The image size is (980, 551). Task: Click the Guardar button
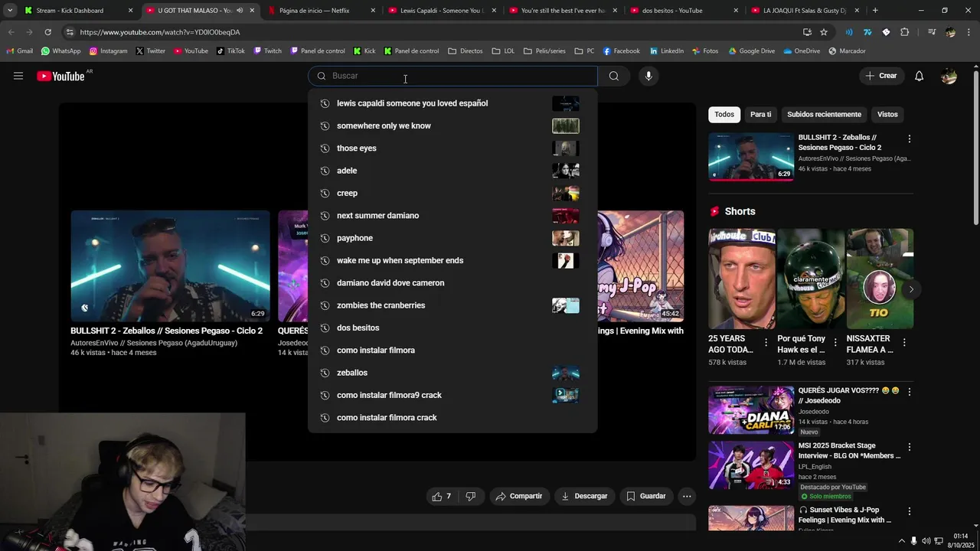(x=645, y=496)
